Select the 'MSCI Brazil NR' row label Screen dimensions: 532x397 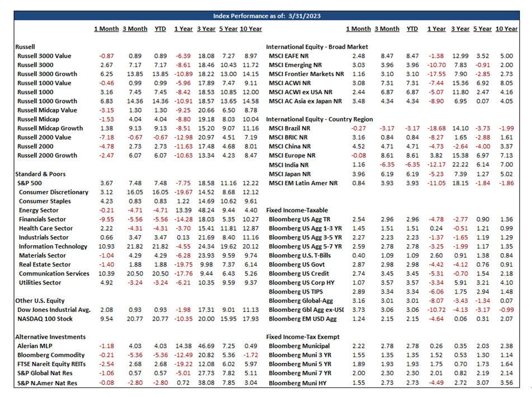[x=289, y=128]
